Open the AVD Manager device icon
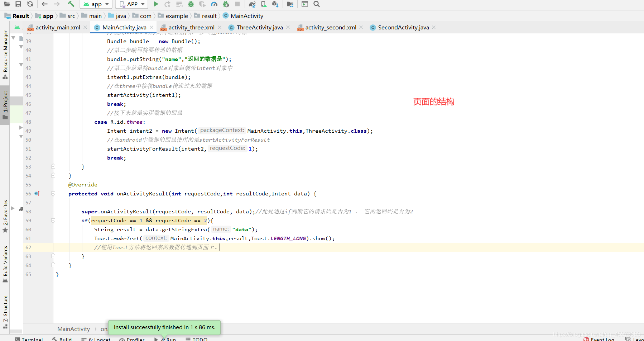This screenshot has width=644, height=341. [264, 4]
